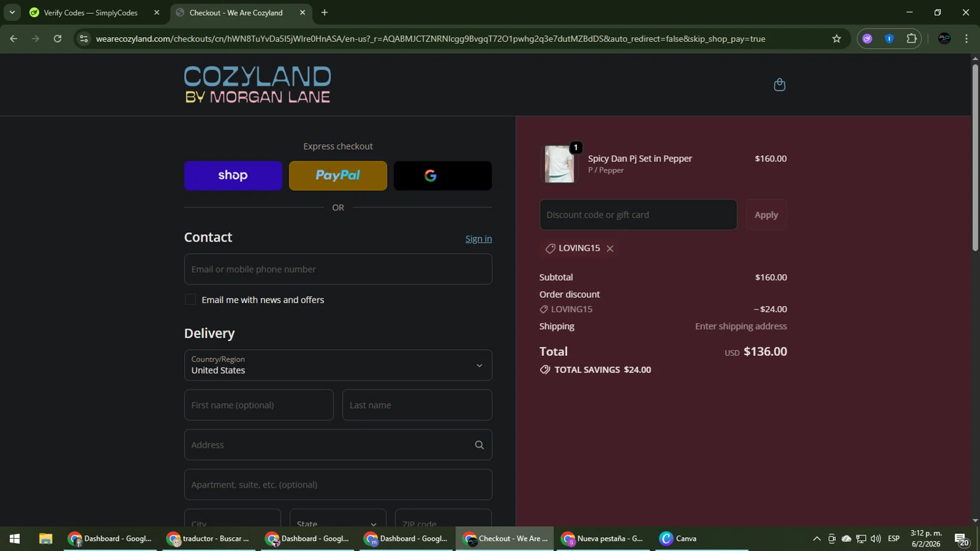Open the browser extensions puzzle icon

(911, 39)
